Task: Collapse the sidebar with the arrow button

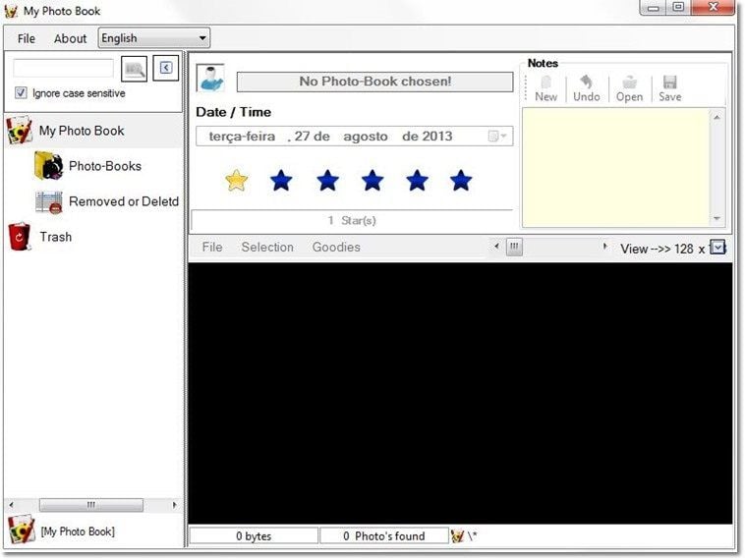Action: click(165, 68)
